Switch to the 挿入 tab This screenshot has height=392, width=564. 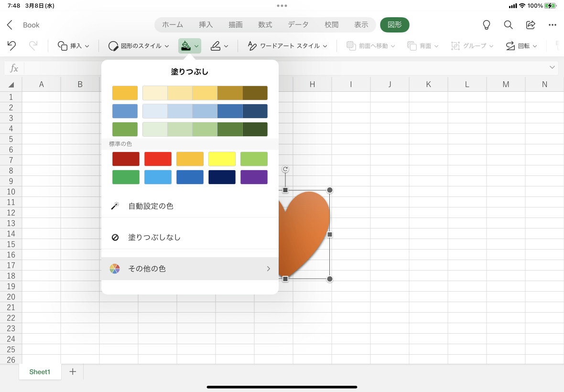click(x=206, y=25)
